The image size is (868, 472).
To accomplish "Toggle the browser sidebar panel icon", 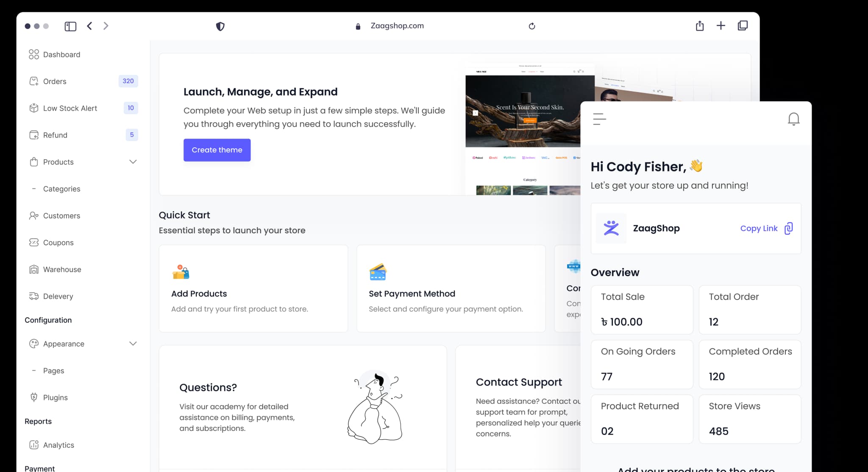I will 70,26.
